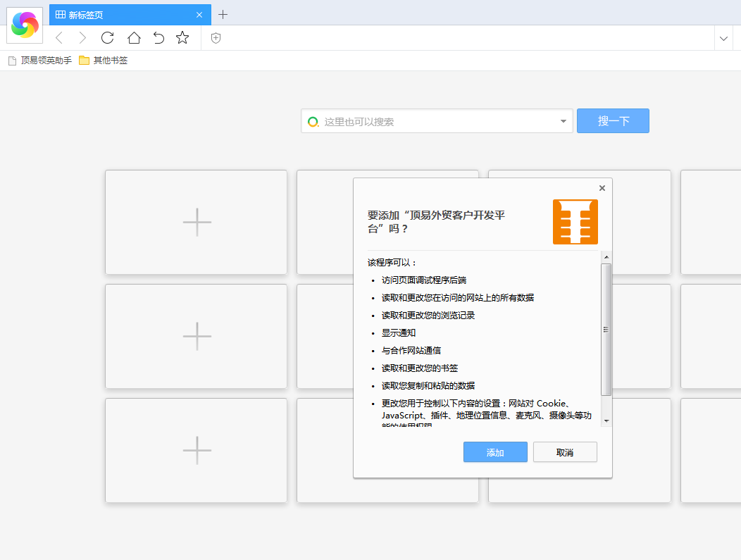Image resolution: width=741 pixels, height=560 pixels.
Task: Click the search box 这里也可以搜索
Action: pyautogui.click(x=437, y=121)
